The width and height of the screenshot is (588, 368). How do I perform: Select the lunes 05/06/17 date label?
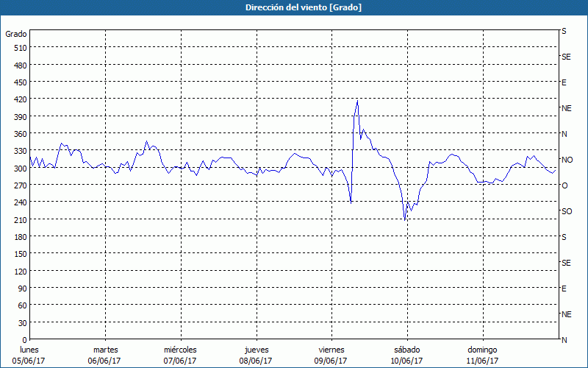pos(29,355)
